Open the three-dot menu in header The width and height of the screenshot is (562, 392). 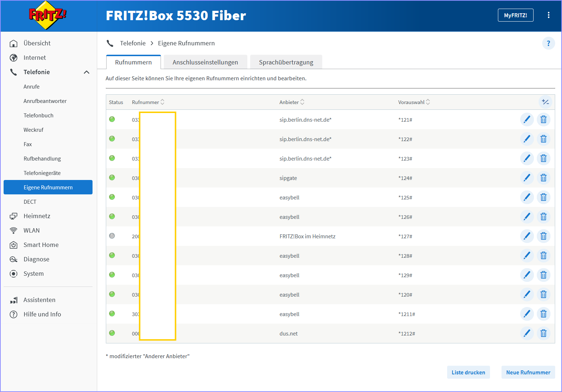[548, 15]
